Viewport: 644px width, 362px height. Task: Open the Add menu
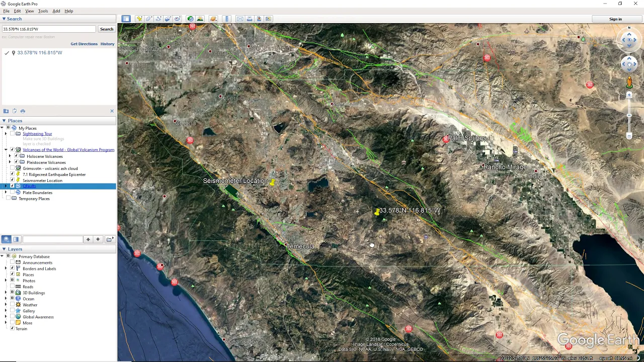point(56,11)
